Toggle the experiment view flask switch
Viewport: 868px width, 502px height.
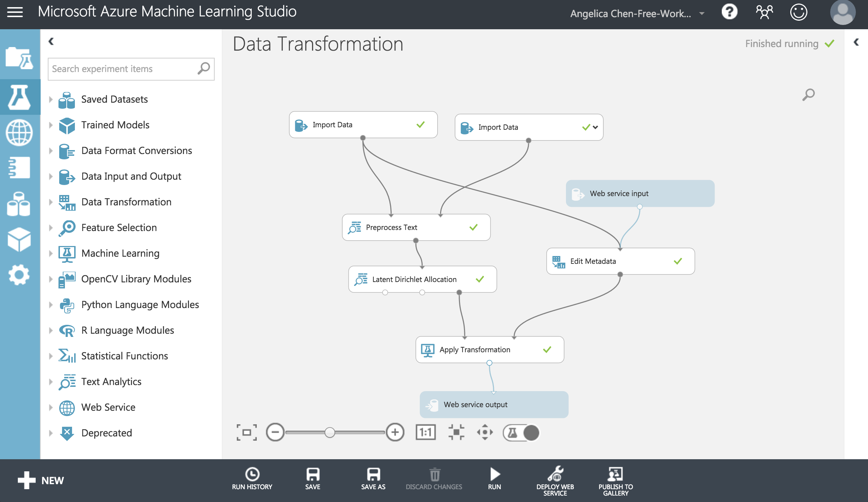[x=521, y=432]
